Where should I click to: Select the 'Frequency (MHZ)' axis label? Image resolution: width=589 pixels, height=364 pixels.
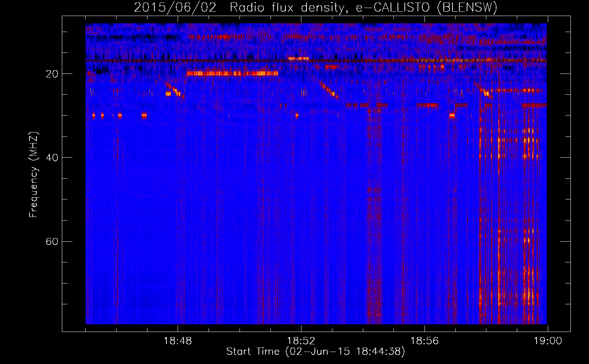click(x=33, y=175)
